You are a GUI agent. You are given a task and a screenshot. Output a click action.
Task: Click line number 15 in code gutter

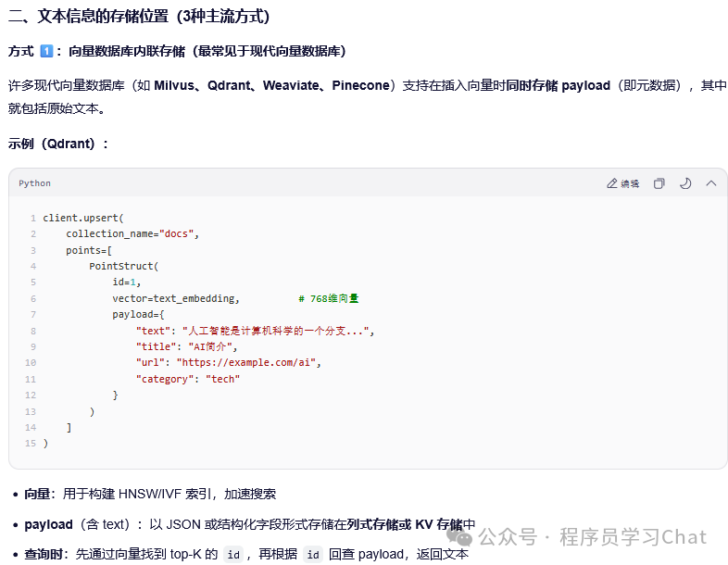point(31,444)
